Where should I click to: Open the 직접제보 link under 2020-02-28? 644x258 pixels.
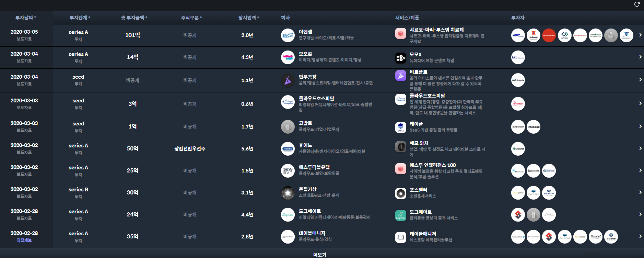24,240
